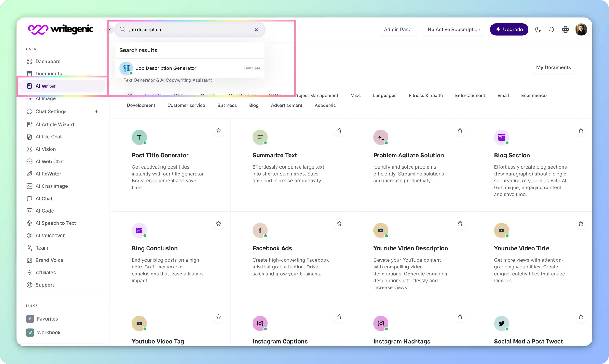The height and width of the screenshot is (364, 609).
Task: Expand Chat Settings with plus icon
Action: tap(96, 111)
